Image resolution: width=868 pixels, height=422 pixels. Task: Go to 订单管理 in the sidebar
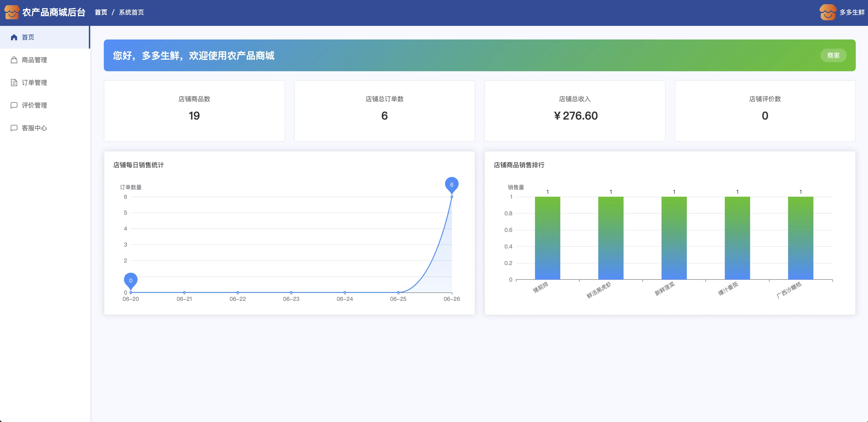(34, 83)
